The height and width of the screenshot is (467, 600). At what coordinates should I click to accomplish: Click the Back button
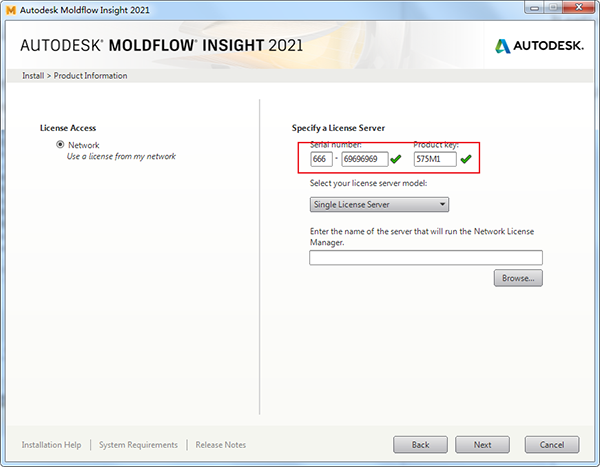click(x=420, y=445)
